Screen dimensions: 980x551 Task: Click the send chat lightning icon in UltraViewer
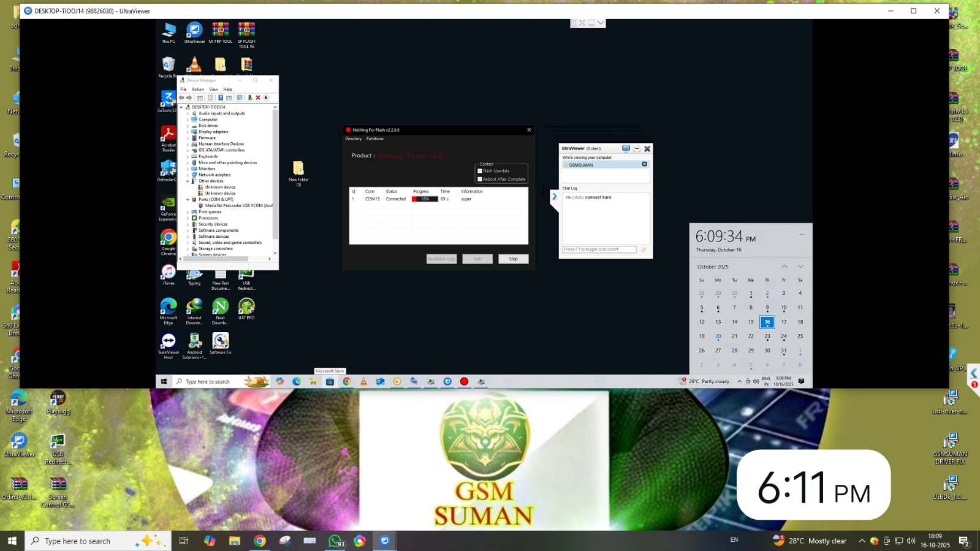tap(644, 249)
